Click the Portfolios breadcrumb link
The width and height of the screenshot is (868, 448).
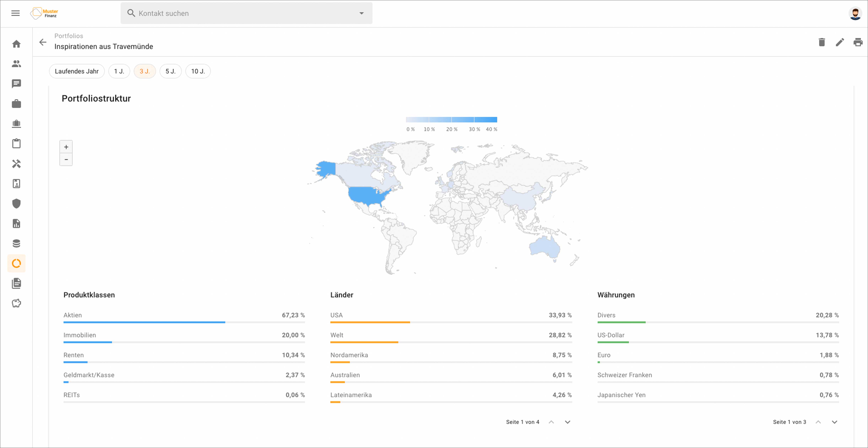pos(69,36)
